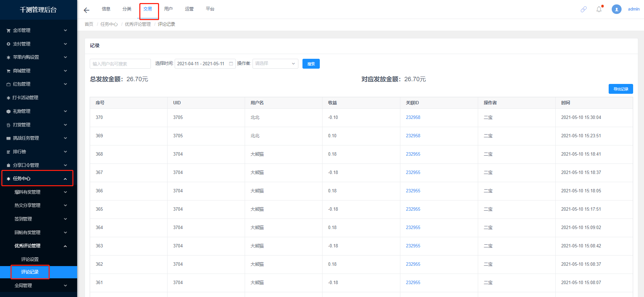Click the 总发放金额 26.70元 summary

click(119, 79)
